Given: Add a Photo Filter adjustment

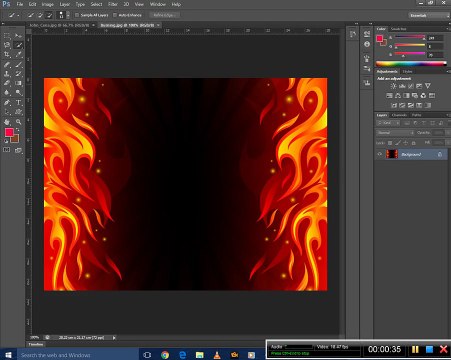Looking at the screenshot, I should [415, 96].
